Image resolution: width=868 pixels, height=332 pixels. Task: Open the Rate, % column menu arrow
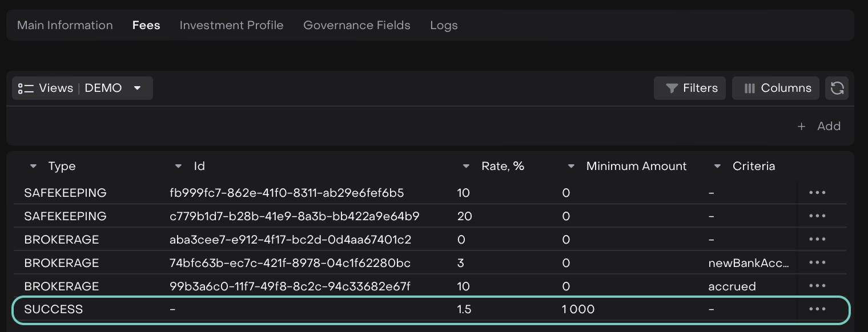coord(467,167)
